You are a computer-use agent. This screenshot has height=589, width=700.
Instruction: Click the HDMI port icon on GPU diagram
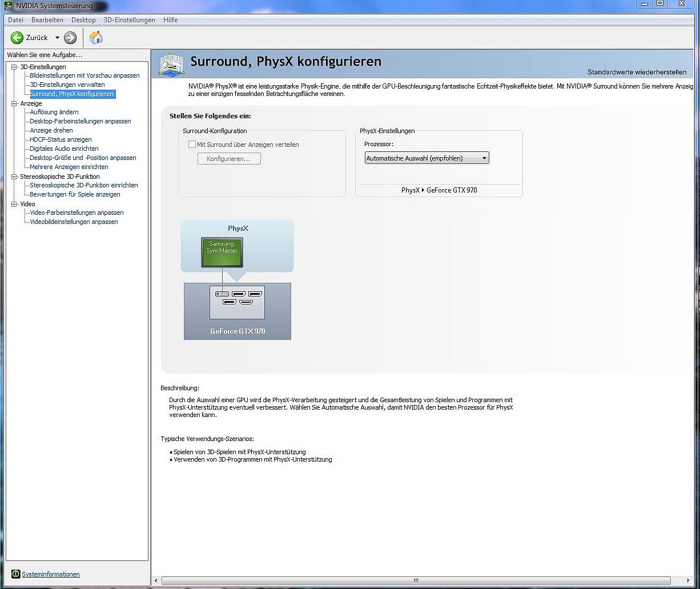tap(246, 301)
